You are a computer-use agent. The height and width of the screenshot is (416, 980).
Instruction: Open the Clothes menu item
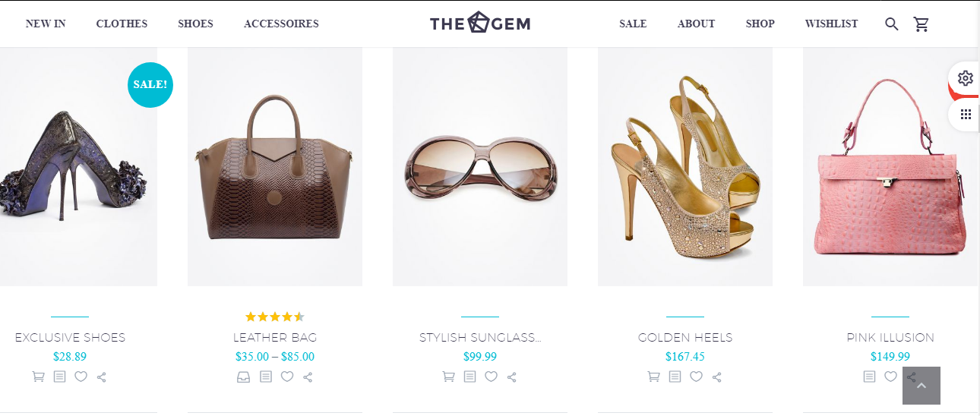(122, 24)
